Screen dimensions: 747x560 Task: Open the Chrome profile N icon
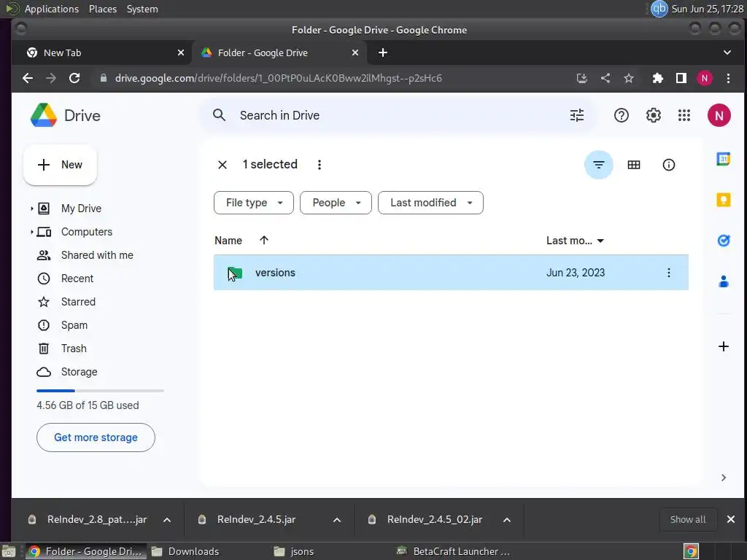coord(704,78)
